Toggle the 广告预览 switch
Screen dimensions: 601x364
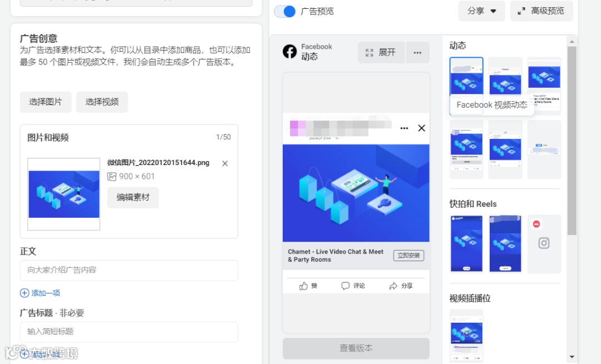285,12
